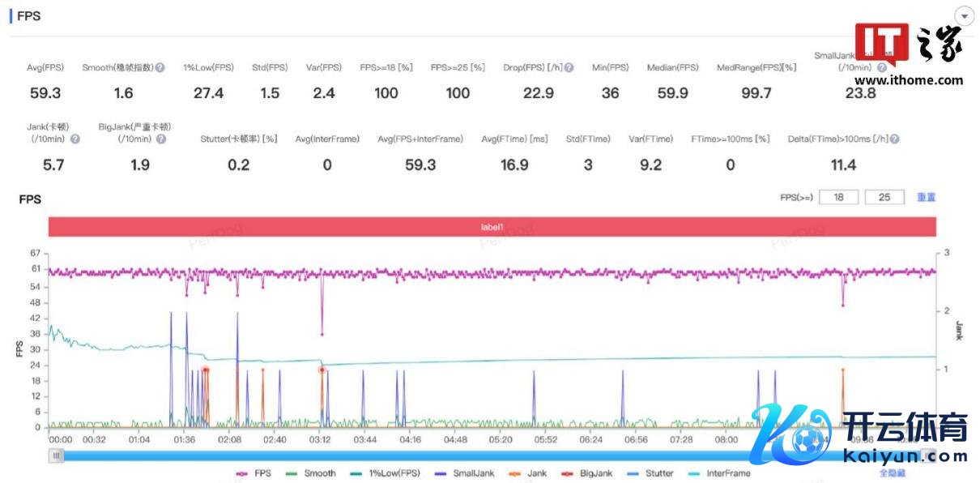The image size is (980, 483).
Task: Click help icon beside Drop(FPS) [/h]
Action: coord(569,68)
